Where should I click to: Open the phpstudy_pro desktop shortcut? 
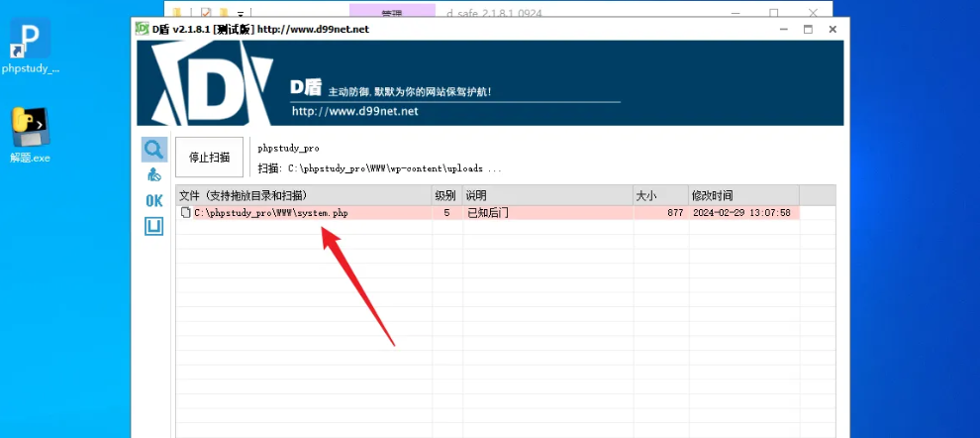coord(30,46)
